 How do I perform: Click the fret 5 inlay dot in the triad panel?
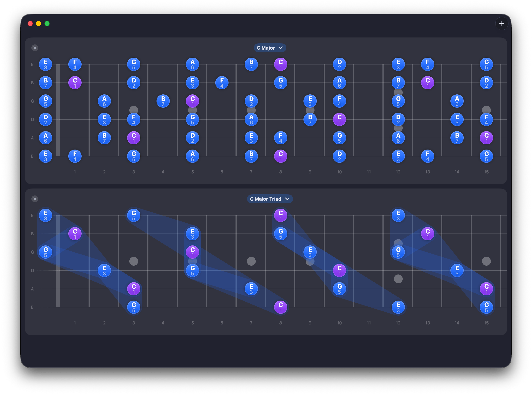[193, 261]
